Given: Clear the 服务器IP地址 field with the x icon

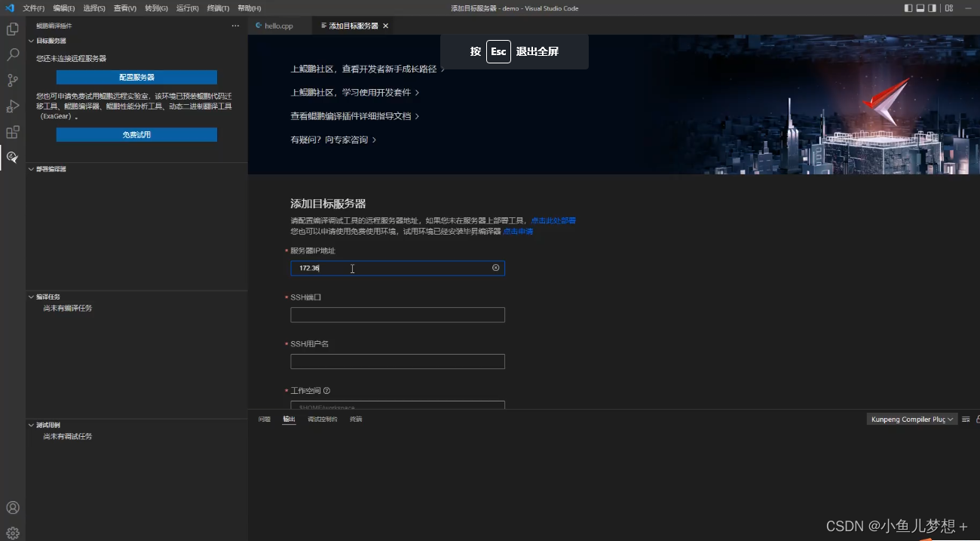Looking at the screenshot, I should [495, 268].
